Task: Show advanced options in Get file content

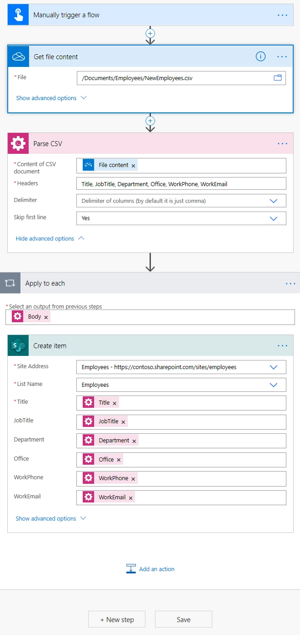Action: 51,98
